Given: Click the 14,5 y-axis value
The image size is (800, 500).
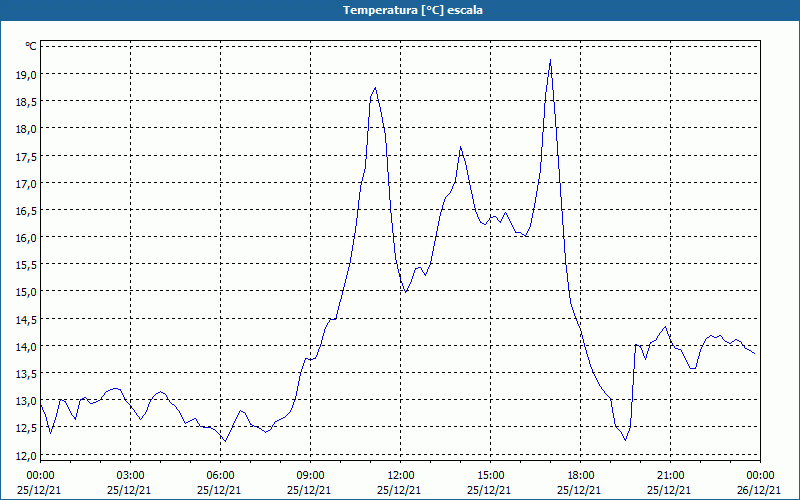Looking at the screenshot, I should [27, 319].
